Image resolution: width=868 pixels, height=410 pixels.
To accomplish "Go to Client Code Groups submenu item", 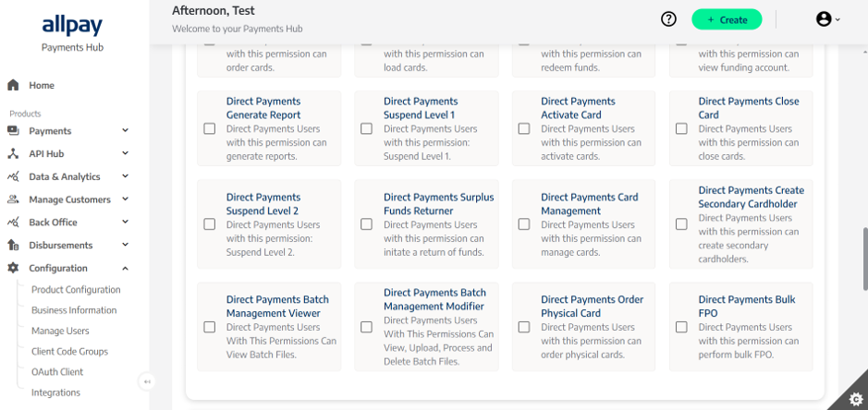I will pyautogui.click(x=69, y=351).
